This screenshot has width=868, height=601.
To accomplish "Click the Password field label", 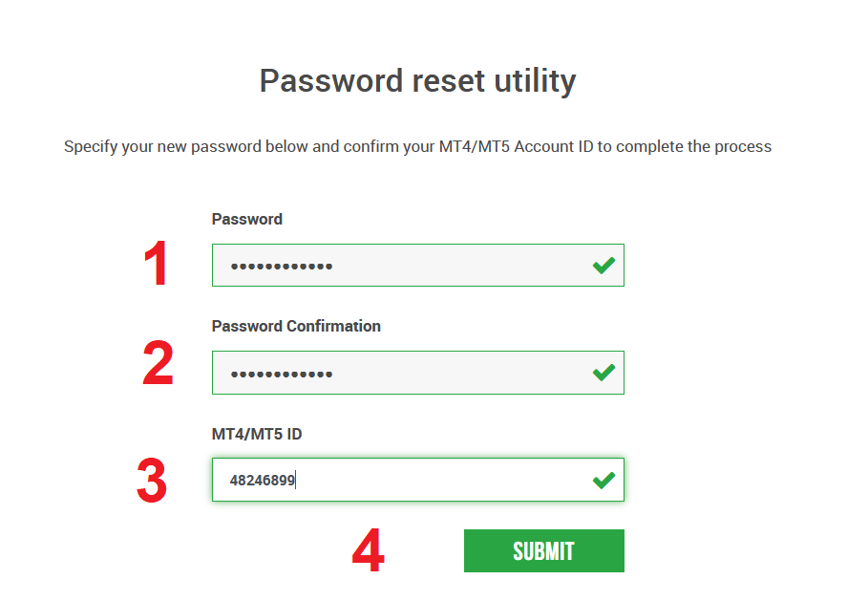I will point(246,219).
